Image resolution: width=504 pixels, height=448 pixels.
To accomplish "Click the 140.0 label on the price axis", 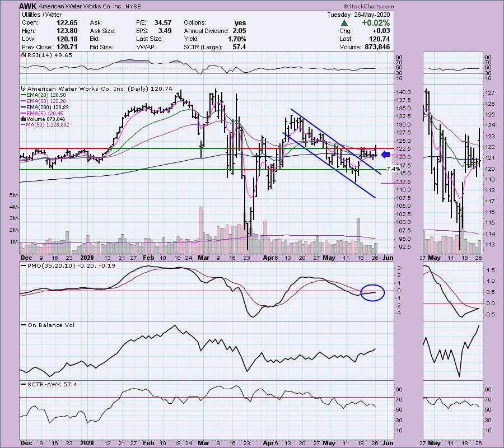I will click(x=403, y=92).
